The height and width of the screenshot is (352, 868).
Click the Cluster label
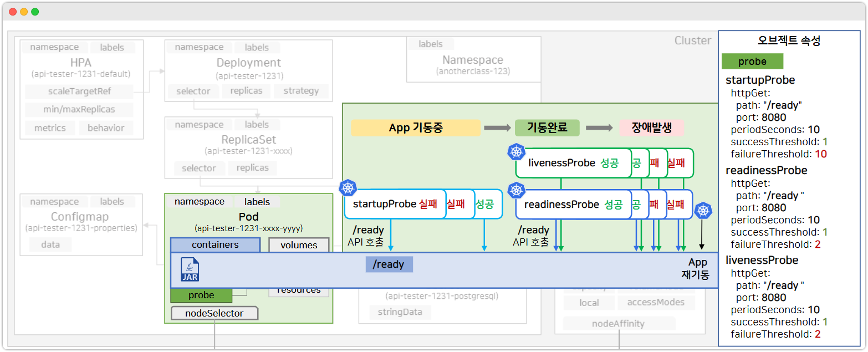[x=693, y=40]
